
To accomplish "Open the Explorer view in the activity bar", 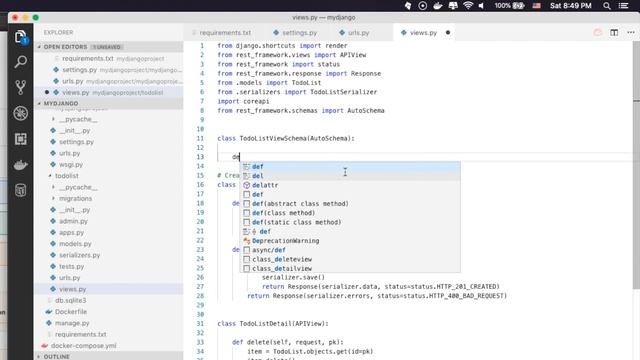I will click(21, 37).
